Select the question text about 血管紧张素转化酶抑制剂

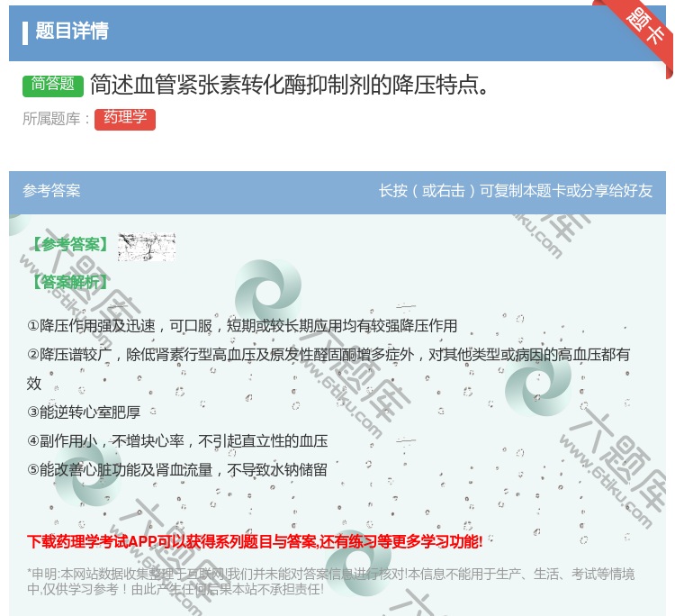click(290, 85)
